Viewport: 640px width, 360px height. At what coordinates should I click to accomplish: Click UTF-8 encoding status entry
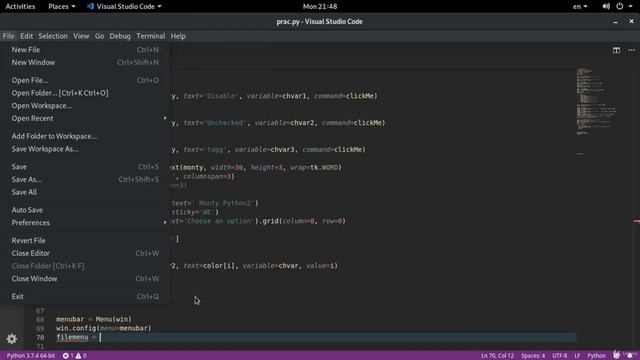point(560,356)
